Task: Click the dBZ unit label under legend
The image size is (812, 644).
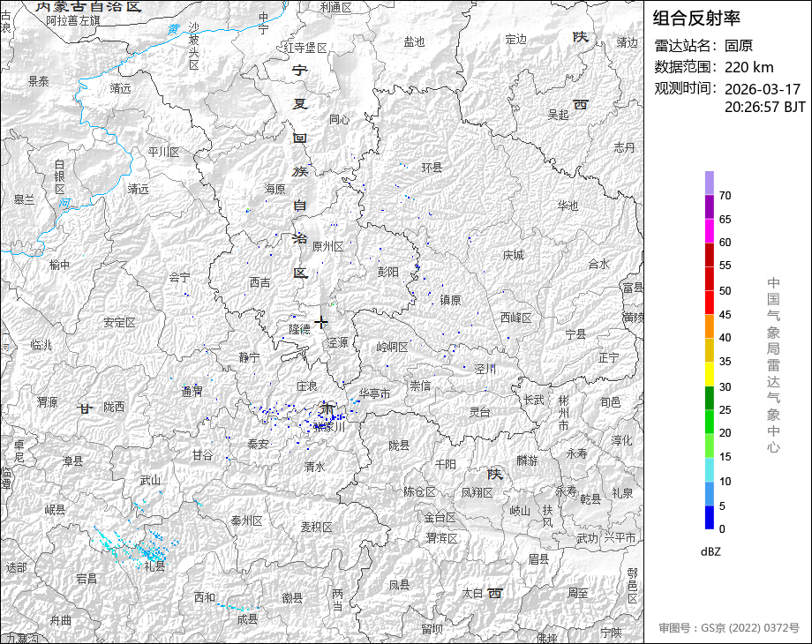Action: (x=710, y=552)
